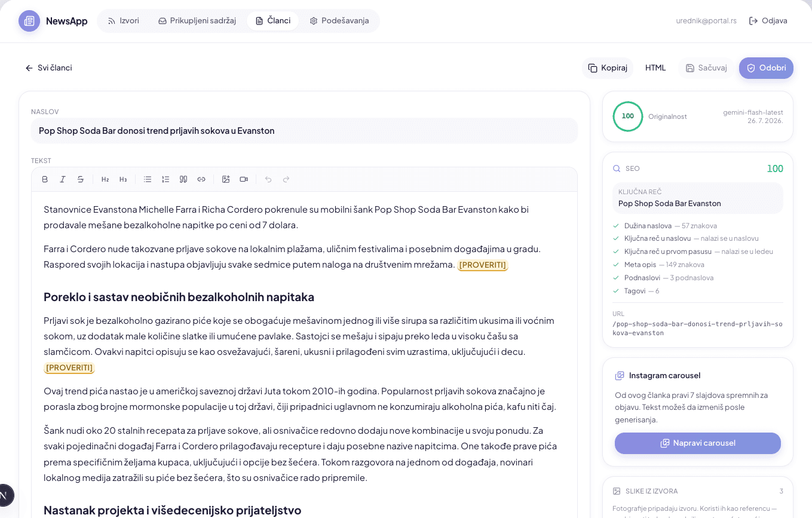Click the Slike iz izvora count 3
812x518 pixels.
(781, 491)
